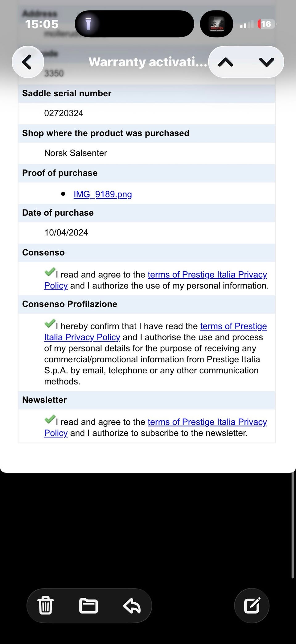Image resolution: width=296 pixels, height=644 pixels.
Task: Delete email with trash icon
Action: point(46,605)
